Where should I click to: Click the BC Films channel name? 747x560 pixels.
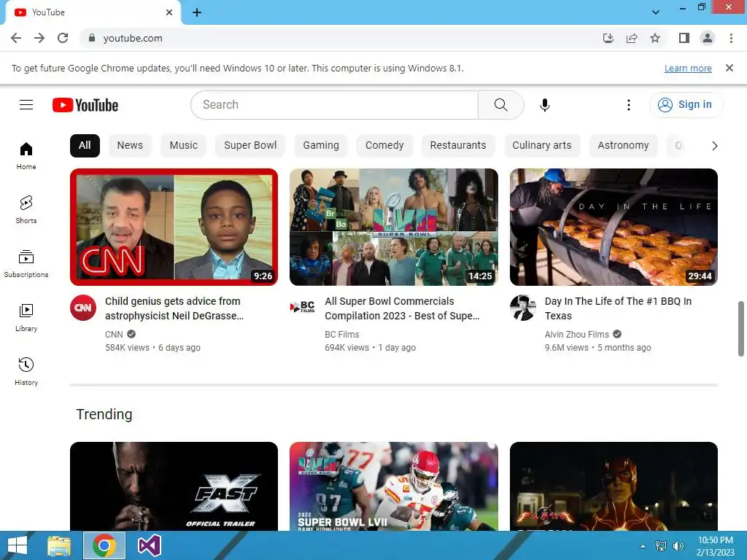click(342, 334)
